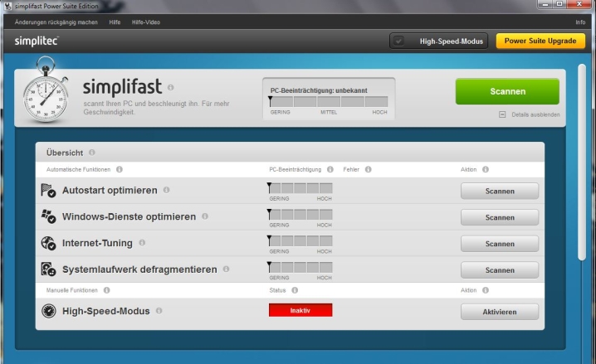Click the Windows-Dienste optimieren icon
The height and width of the screenshot is (364, 596).
[x=48, y=217]
